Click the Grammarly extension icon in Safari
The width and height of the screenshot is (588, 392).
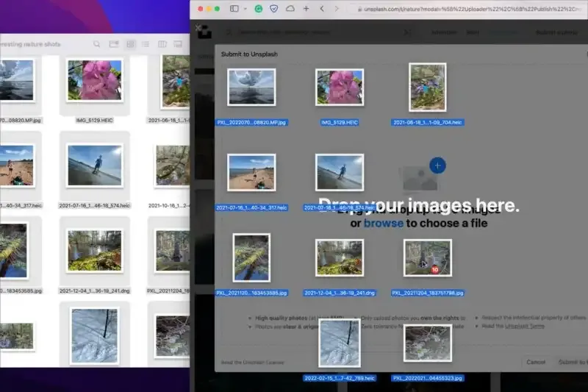click(x=258, y=9)
